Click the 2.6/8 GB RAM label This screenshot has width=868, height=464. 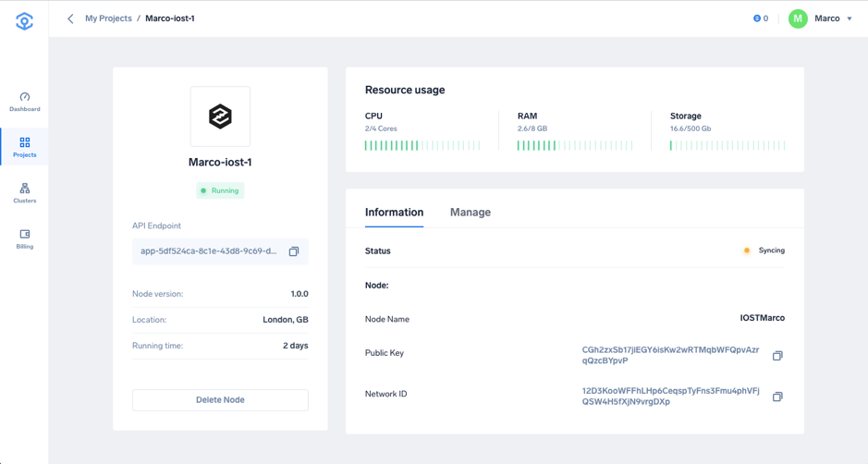click(x=532, y=128)
